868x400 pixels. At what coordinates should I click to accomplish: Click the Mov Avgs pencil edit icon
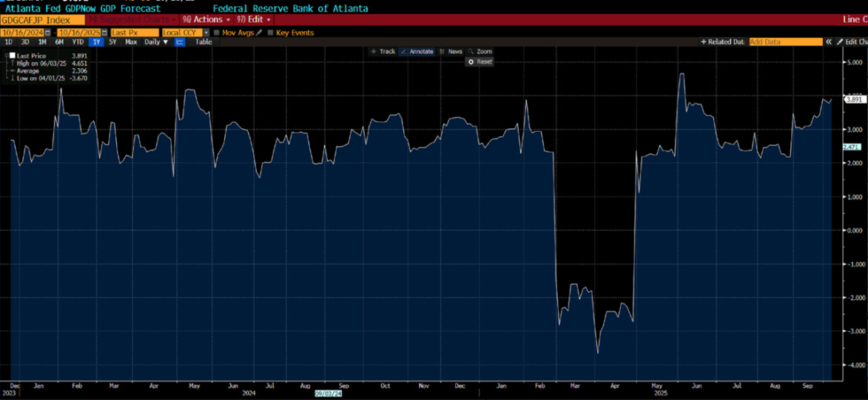[258, 33]
